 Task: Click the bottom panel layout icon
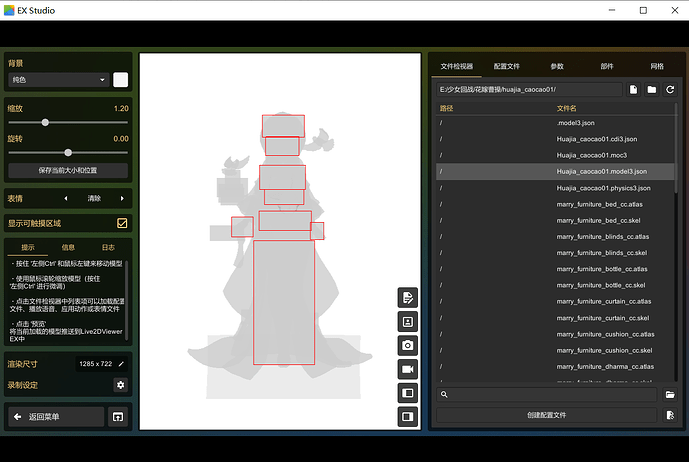coord(407,416)
